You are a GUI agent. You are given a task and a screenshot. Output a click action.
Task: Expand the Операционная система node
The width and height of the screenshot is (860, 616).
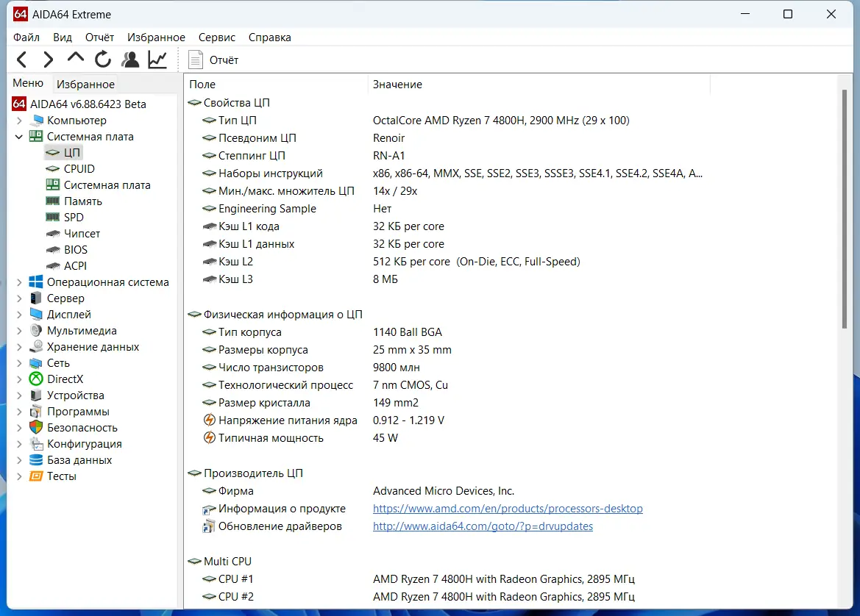(19, 282)
